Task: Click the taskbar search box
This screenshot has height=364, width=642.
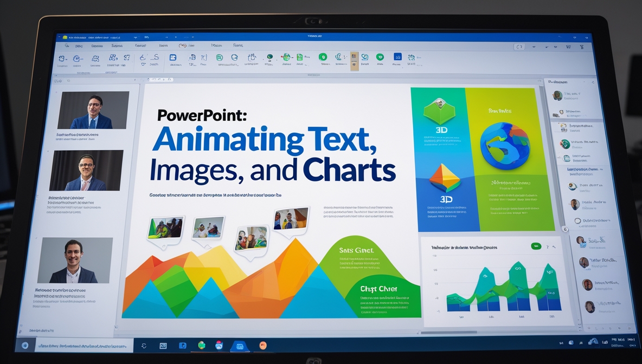Action: (x=84, y=346)
